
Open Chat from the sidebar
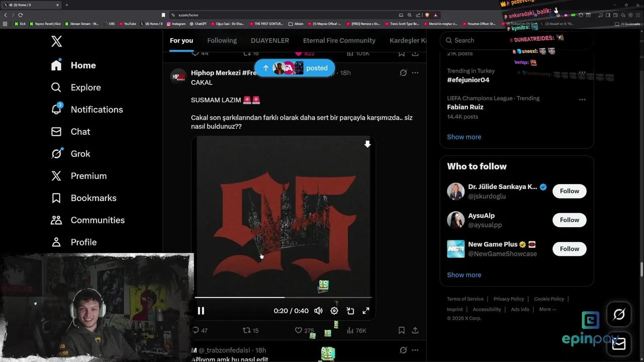coord(70,132)
